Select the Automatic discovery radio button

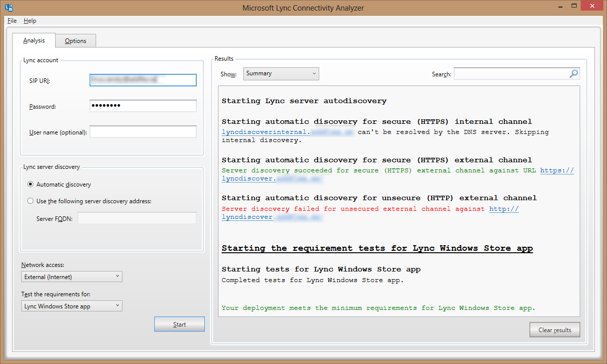(31, 185)
